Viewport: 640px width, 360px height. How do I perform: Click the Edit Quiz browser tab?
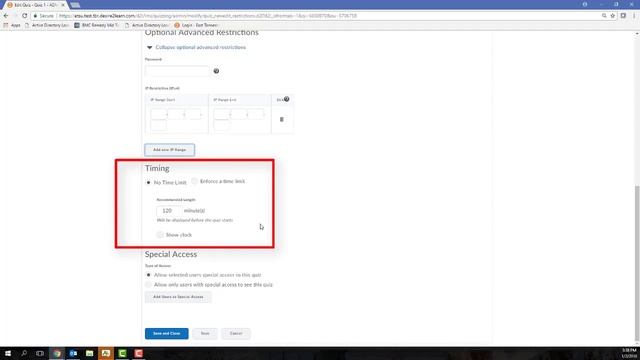(35, 5)
